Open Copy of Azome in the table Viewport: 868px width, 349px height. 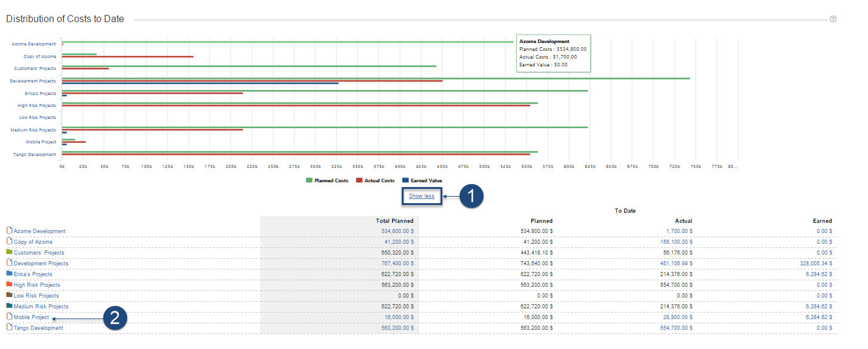coord(33,242)
